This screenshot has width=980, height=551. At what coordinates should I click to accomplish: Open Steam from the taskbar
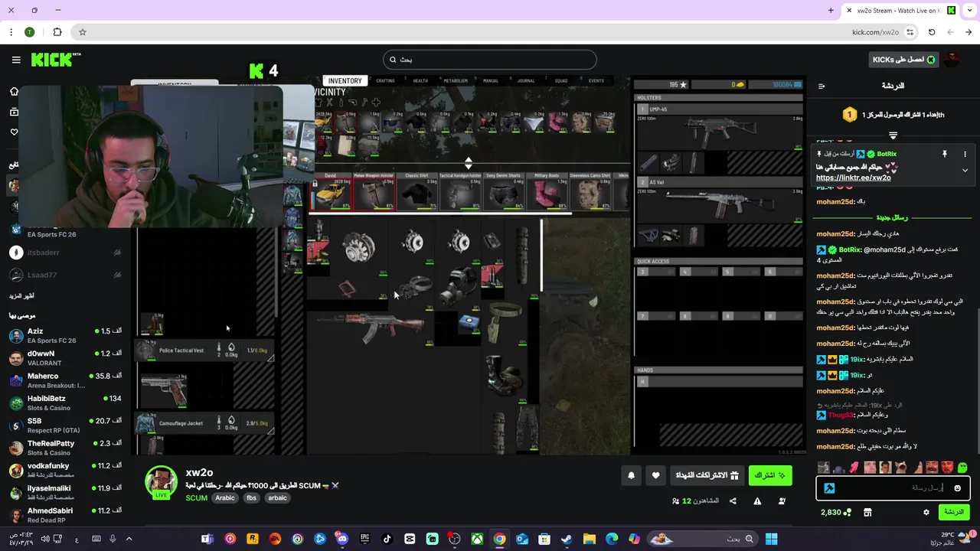tap(566, 539)
